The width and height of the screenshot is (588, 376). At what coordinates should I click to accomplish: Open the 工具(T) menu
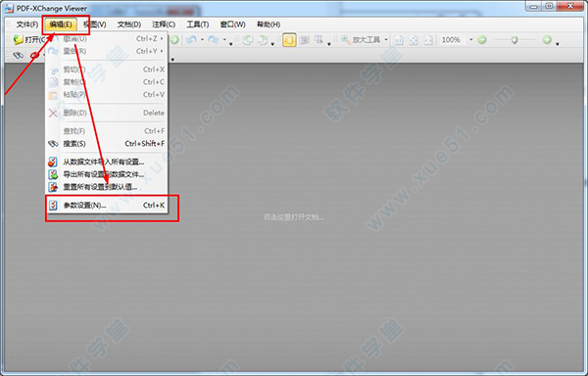198,24
